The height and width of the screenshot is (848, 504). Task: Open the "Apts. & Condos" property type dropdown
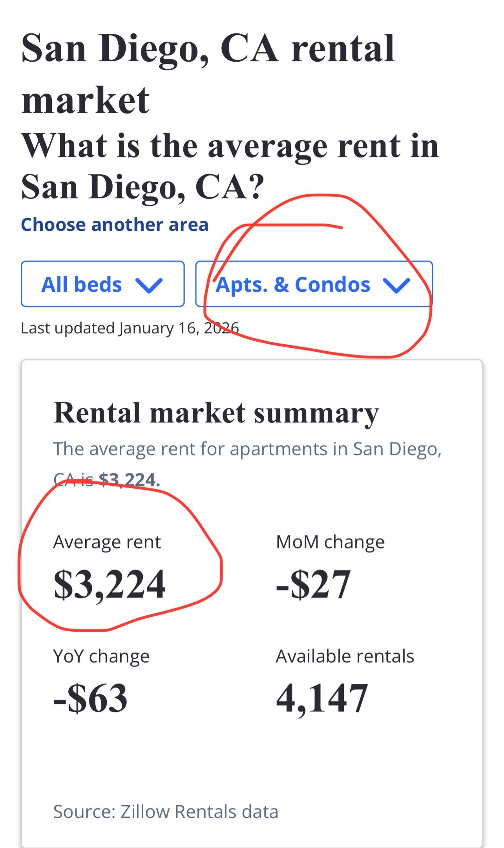pyautogui.click(x=314, y=284)
